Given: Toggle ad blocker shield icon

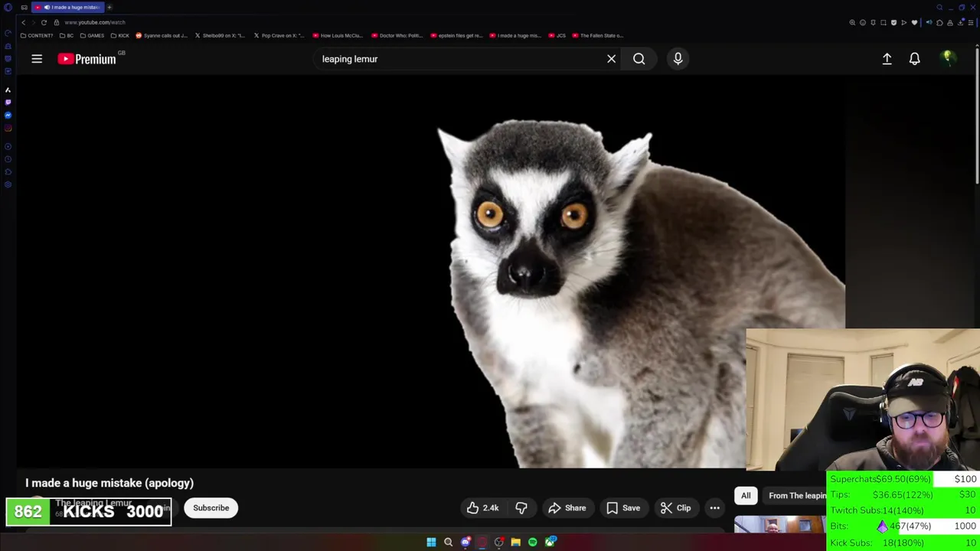Looking at the screenshot, I should tap(893, 22).
